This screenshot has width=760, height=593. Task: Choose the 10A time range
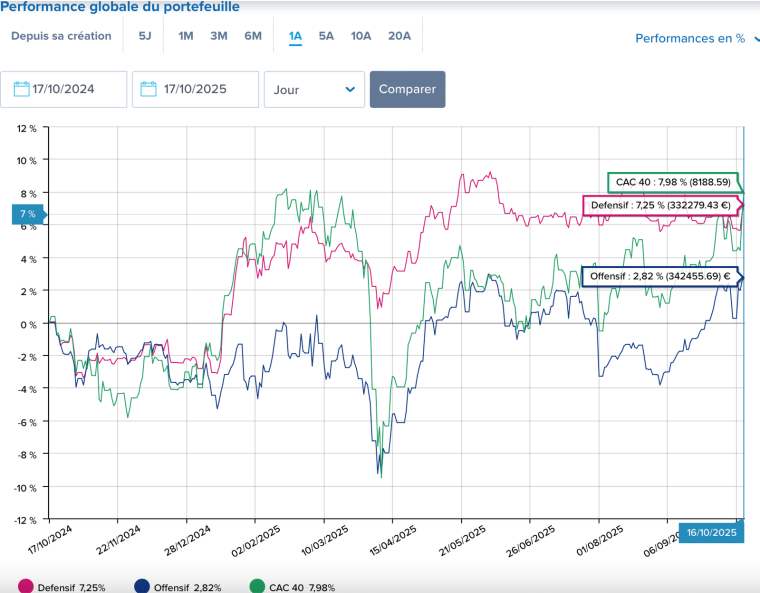click(x=361, y=36)
